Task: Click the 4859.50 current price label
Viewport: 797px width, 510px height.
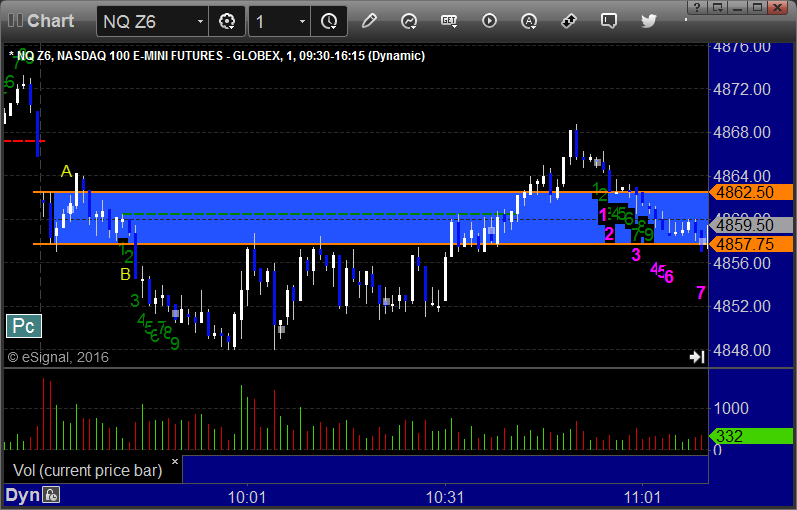Action: click(751, 225)
